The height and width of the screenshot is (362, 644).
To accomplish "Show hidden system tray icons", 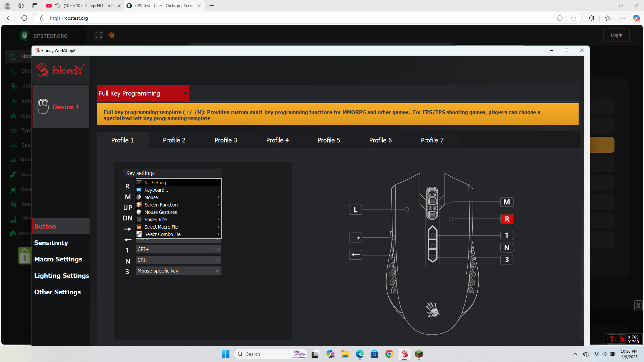I will (x=575, y=354).
